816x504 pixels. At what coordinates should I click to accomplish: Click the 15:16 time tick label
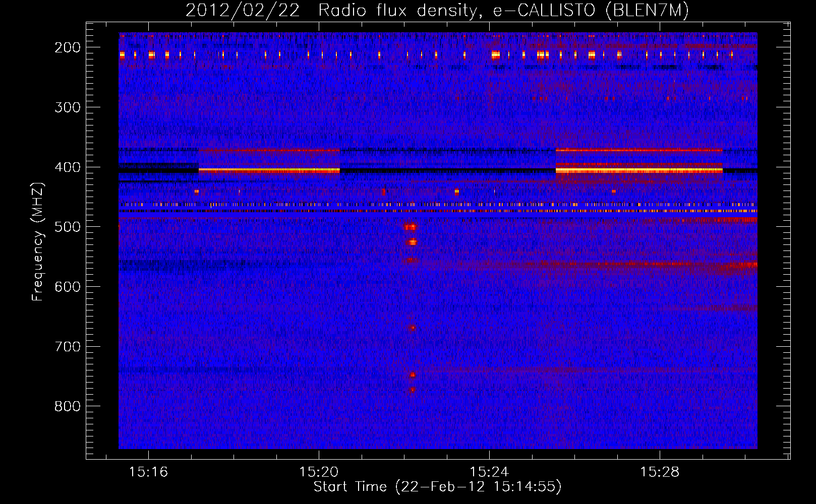(x=148, y=472)
